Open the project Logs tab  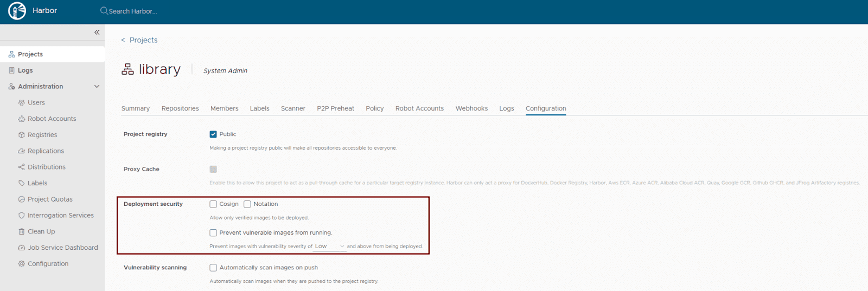tap(507, 108)
